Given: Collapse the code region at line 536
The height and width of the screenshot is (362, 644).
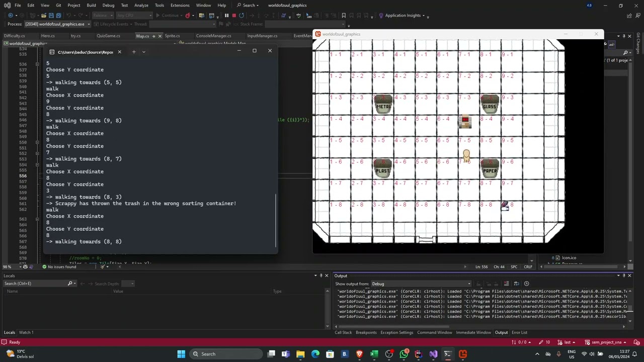Looking at the screenshot, I should click(x=37, y=64).
